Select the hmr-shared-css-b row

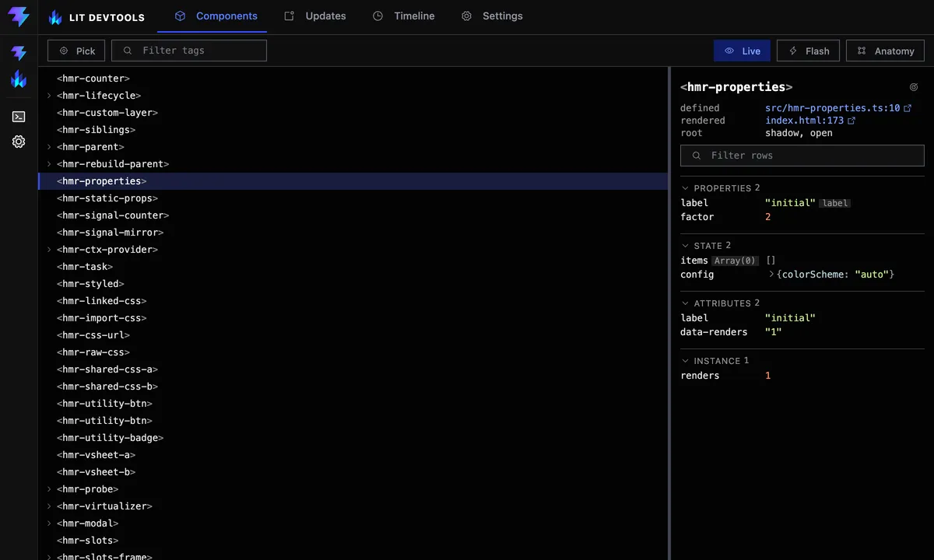[x=353, y=387]
